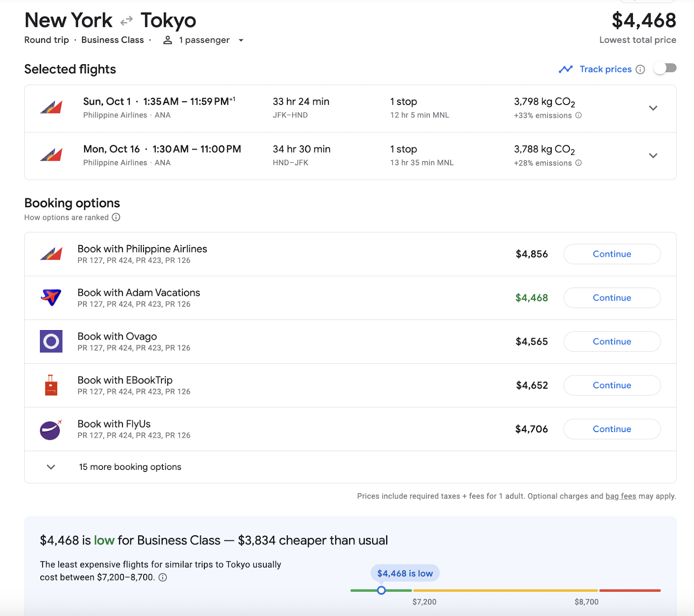Click the HND–JFK route text

point(290,163)
